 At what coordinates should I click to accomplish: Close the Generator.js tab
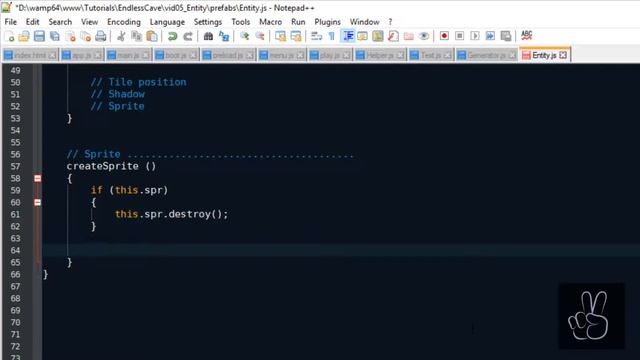pyautogui.click(x=512, y=55)
